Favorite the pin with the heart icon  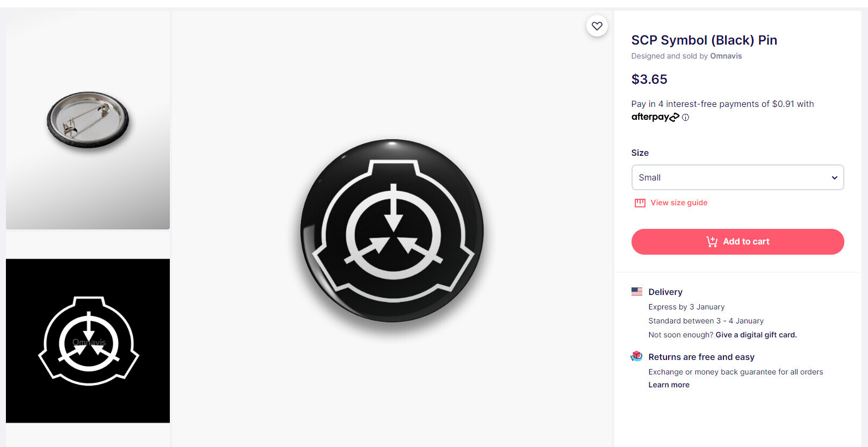(x=597, y=26)
